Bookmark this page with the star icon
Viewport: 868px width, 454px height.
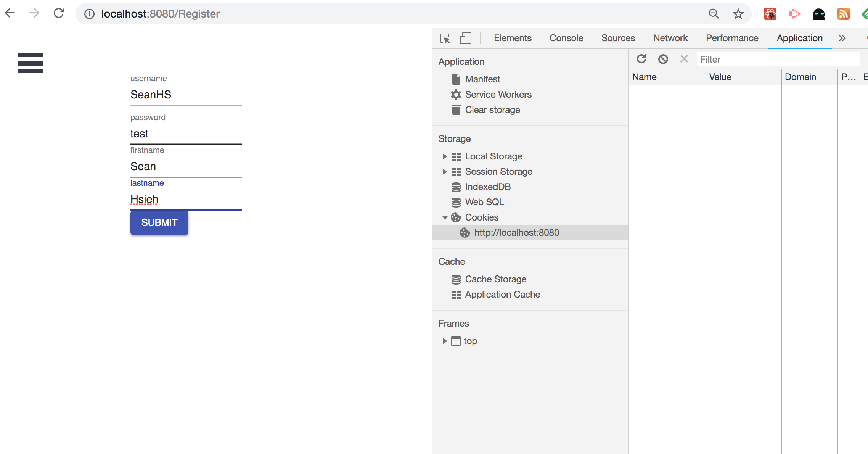pyautogui.click(x=738, y=14)
